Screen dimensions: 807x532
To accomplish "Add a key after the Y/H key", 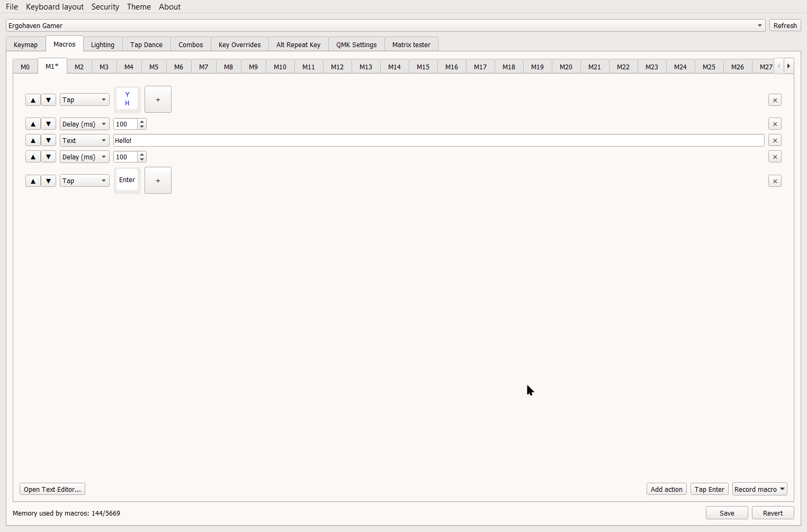I will pos(158,100).
